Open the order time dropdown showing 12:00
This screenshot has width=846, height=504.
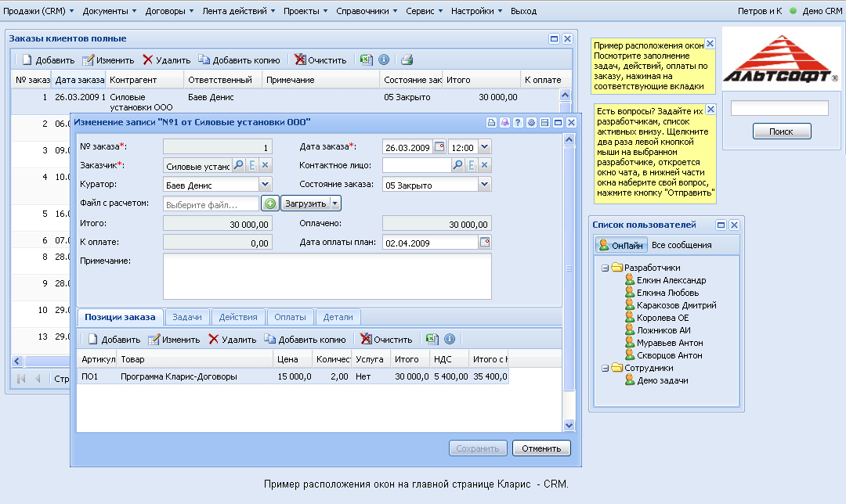pos(484,146)
